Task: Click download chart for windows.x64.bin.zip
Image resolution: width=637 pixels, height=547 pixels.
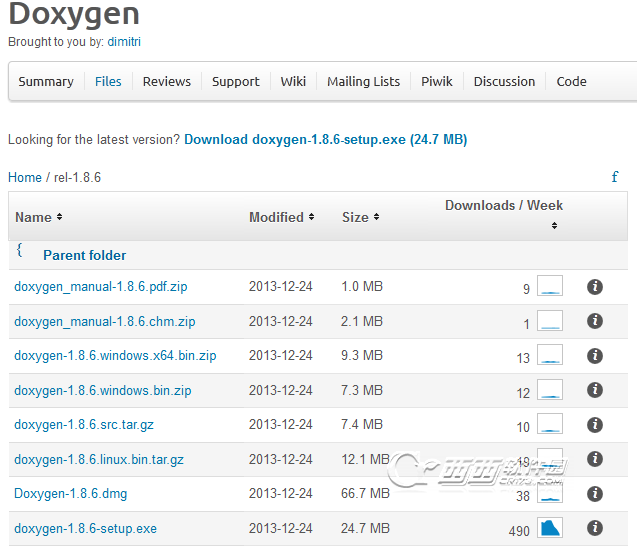Action: pos(550,355)
